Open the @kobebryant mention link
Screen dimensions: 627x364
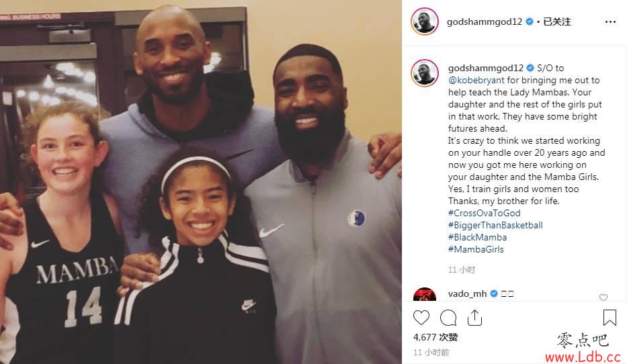pos(476,81)
